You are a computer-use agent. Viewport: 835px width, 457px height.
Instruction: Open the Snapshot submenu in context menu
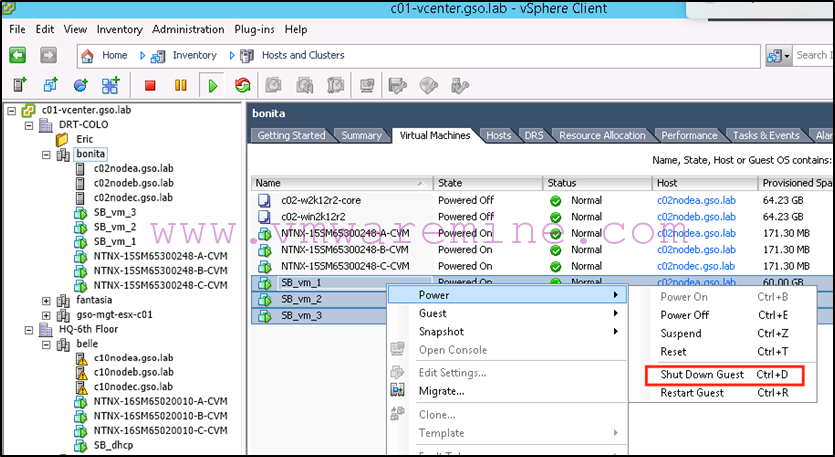coord(507,331)
